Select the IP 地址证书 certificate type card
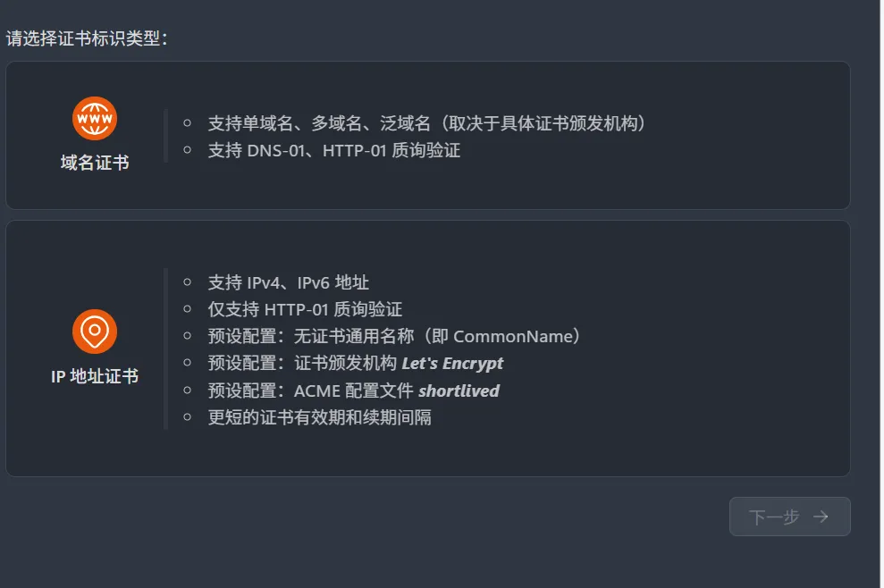The height and width of the screenshot is (588, 884). point(429,349)
